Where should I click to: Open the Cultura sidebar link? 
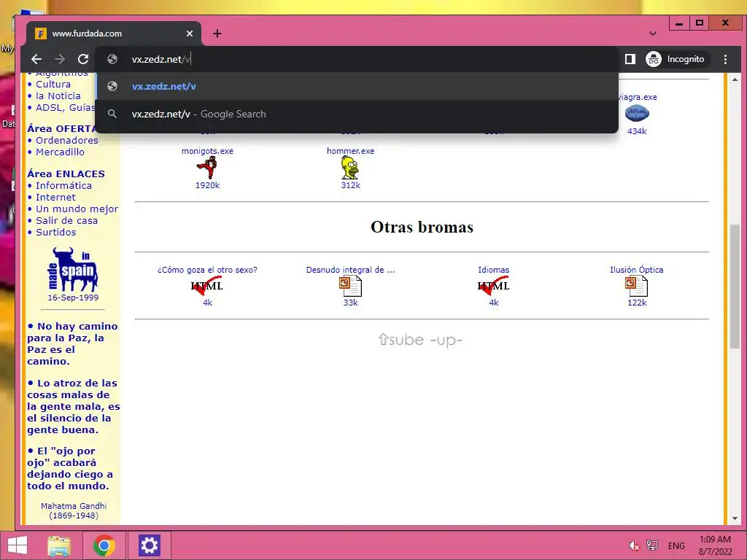(x=53, y=85)
